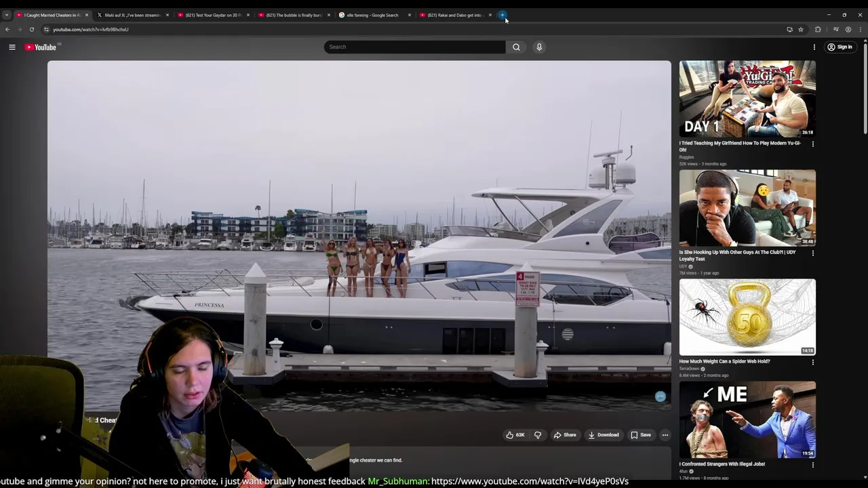Go to YouTube home via logo
This screenshot has height=488, width=868.
(41, 47)
